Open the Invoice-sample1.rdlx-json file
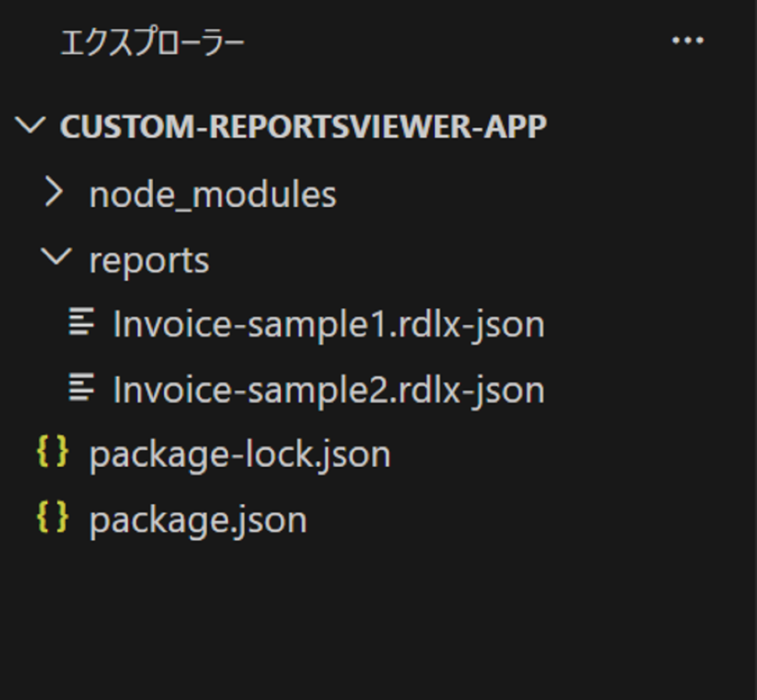Screen dimensions: 757x700 [x=328, y=324]
